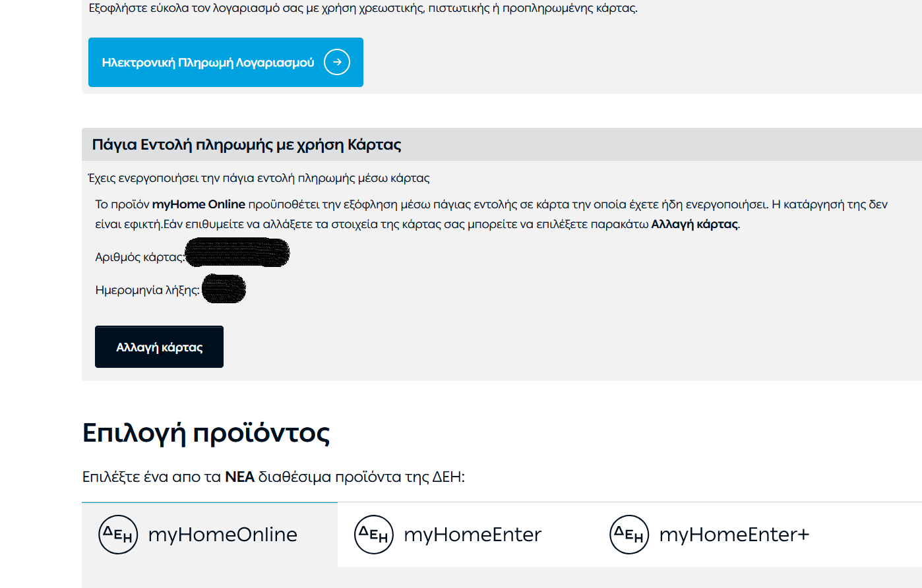The height and width of the screenshot is (588, 922).
Task: Click the bold myHome Online text in the paragraph
Action: pos(199,204)
